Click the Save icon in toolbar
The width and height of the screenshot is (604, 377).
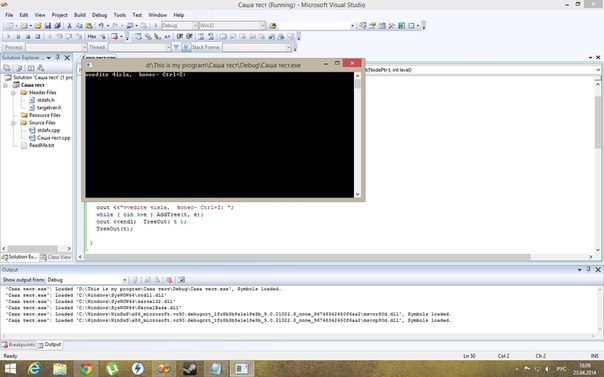pyautogui.click(x=48, y=26)
